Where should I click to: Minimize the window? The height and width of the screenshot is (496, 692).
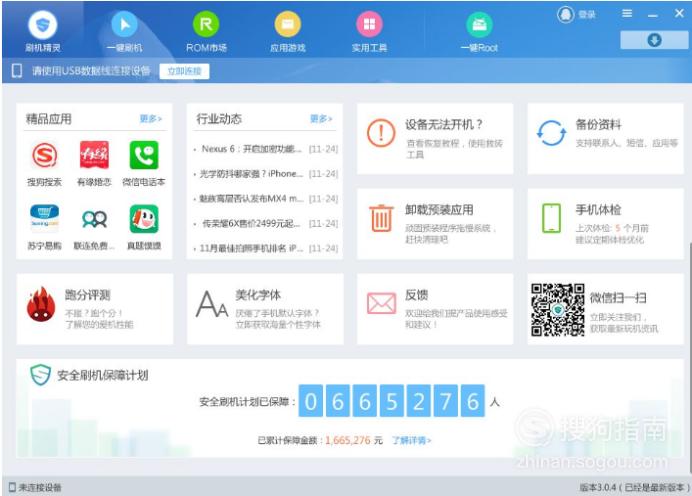pyautogui.click(x=653, y=15)
